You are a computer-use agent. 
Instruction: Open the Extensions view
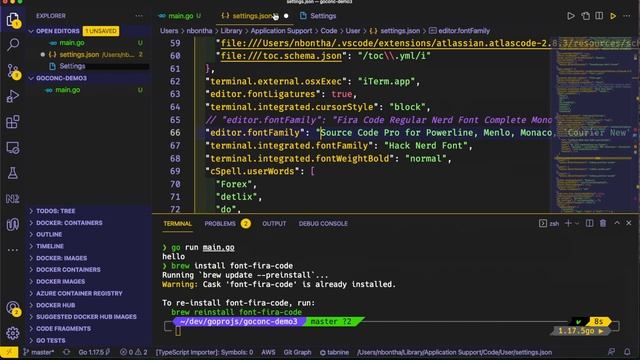[13, 122]
